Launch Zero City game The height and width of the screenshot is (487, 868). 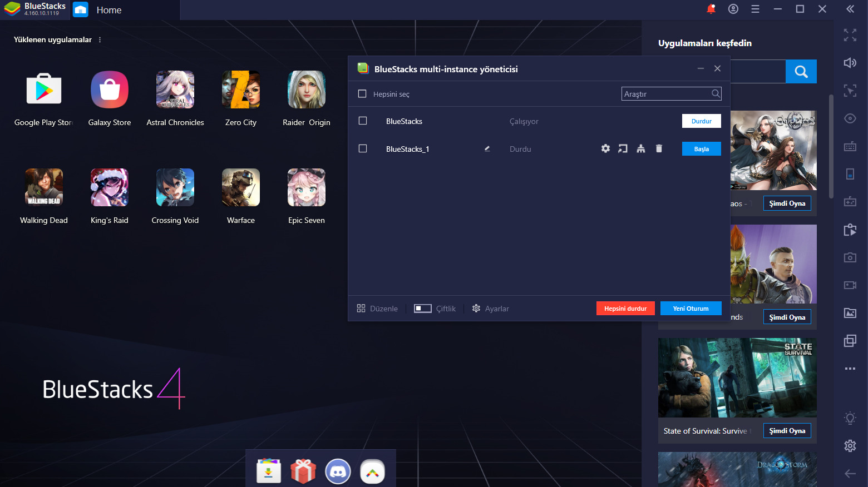(241, 90)
